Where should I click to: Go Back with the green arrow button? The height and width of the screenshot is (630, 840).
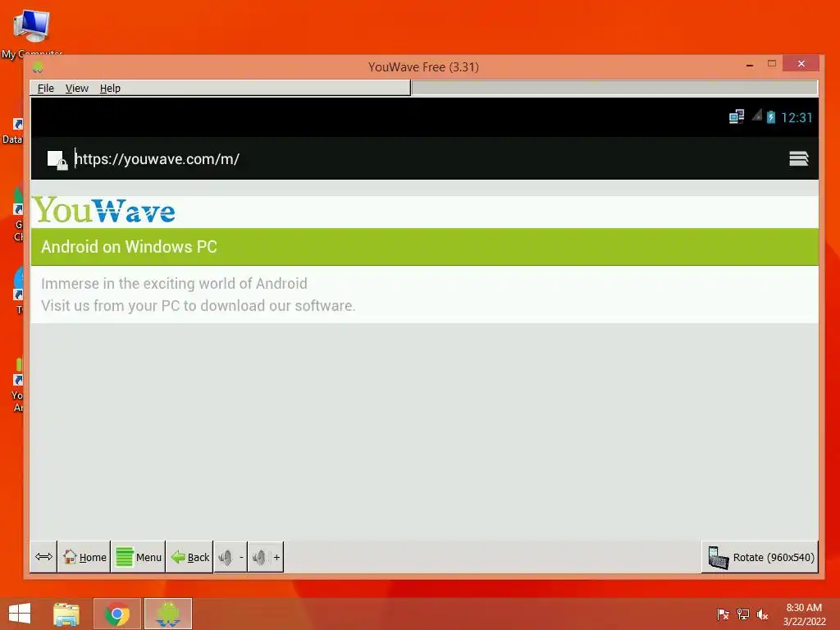(189, 557)
